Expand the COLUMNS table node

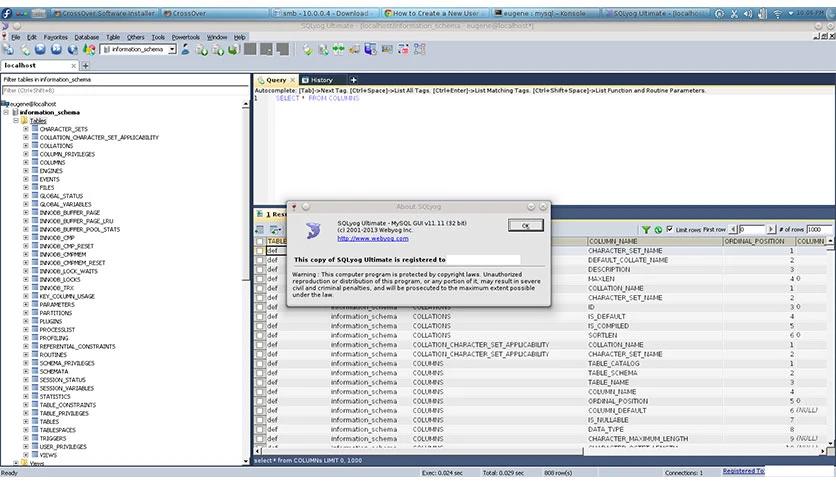[x=26, y=162]
